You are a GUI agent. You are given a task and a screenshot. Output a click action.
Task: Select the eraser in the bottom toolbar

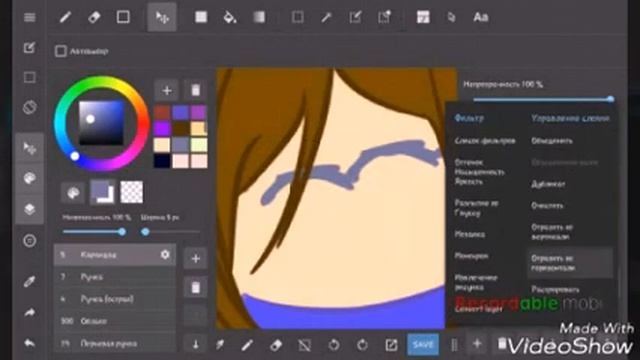(276, 345)
